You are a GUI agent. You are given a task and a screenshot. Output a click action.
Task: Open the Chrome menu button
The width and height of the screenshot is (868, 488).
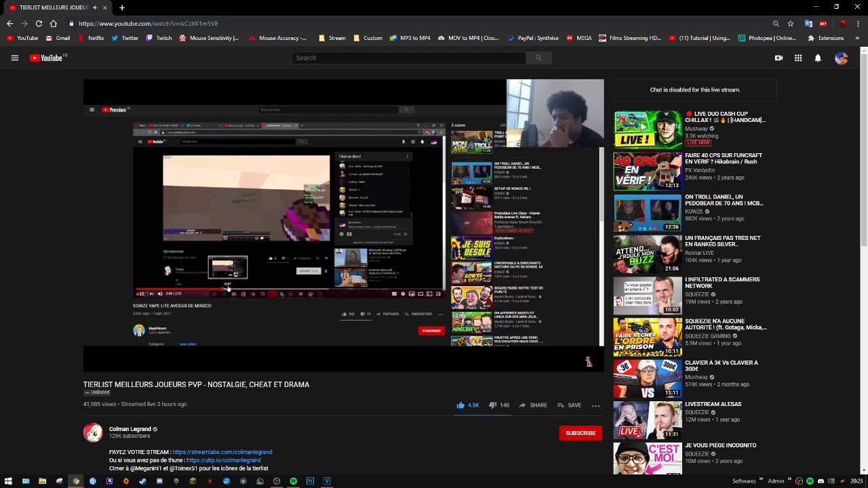pyautogui.click(x=858, y=24)
